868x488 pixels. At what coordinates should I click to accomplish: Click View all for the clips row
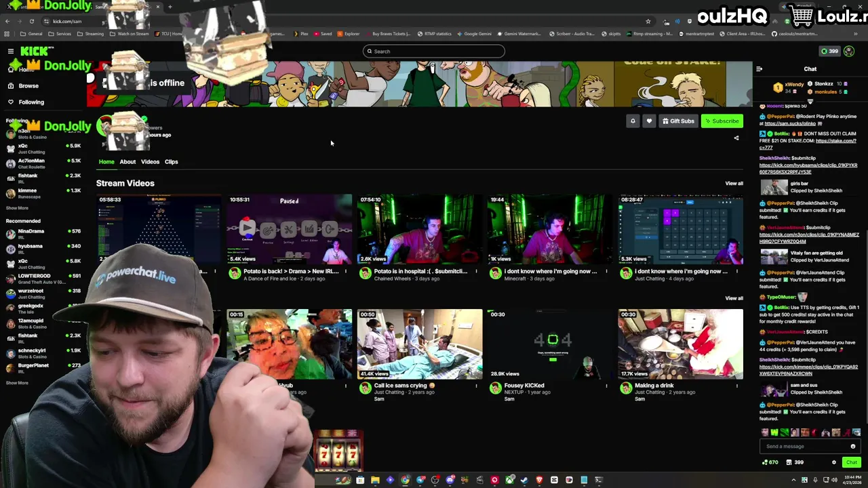tap(734, 298)
